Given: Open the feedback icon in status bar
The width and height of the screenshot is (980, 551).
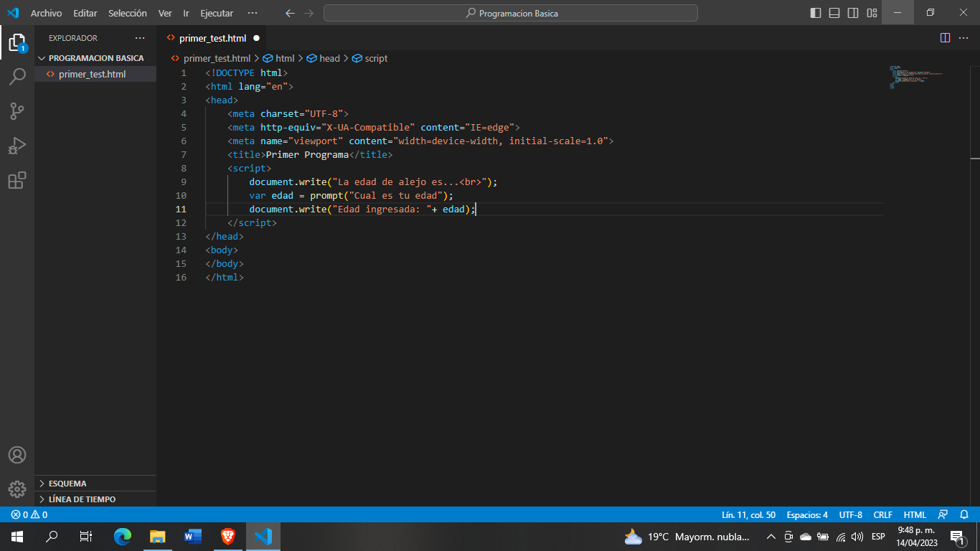Looking at the screenshot, I should (x=943, y=514).
